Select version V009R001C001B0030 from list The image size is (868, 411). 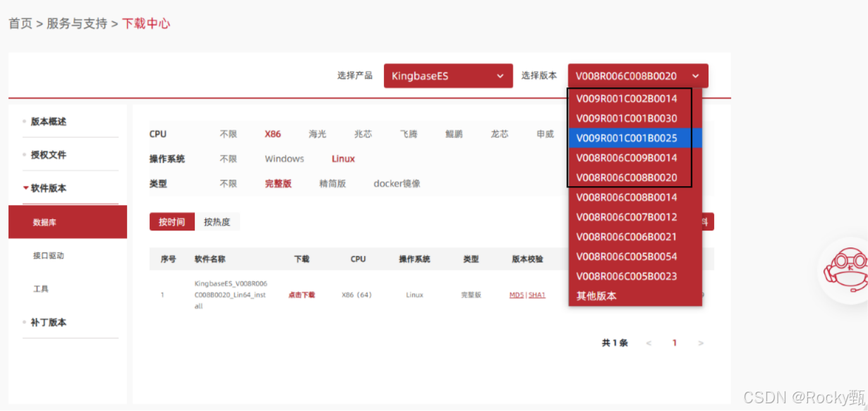pyautogui.click(x=635, y=118)
